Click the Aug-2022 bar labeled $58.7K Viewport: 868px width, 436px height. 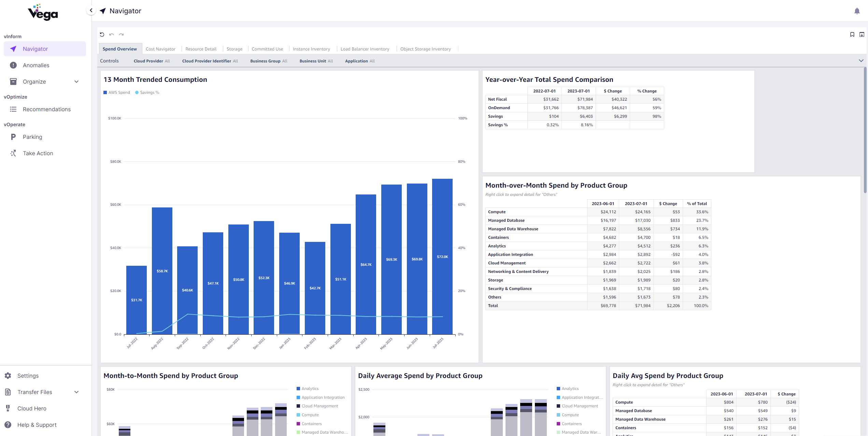(162, 271)
